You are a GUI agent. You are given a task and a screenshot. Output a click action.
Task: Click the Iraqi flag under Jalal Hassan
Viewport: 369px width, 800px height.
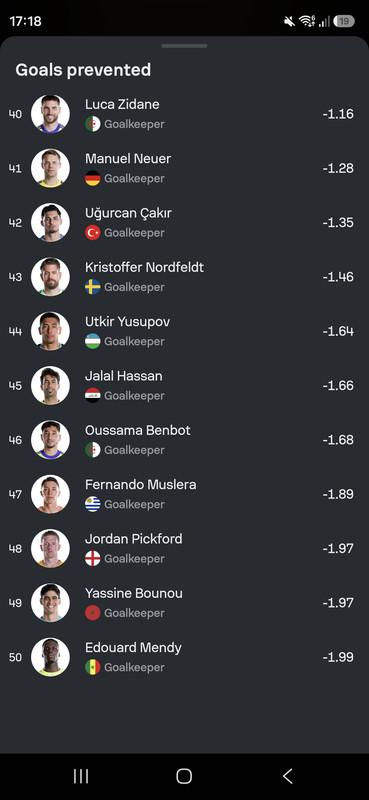(92, 395)
